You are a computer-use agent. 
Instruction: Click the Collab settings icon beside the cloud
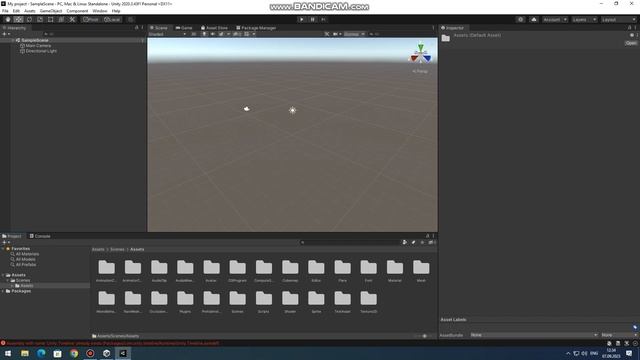(520, 19)
